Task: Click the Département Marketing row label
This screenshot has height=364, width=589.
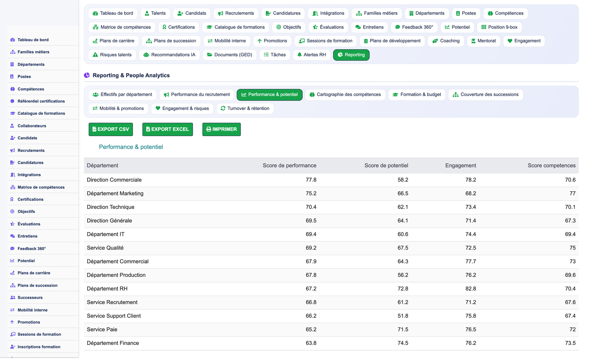Action: pos(115,194)
